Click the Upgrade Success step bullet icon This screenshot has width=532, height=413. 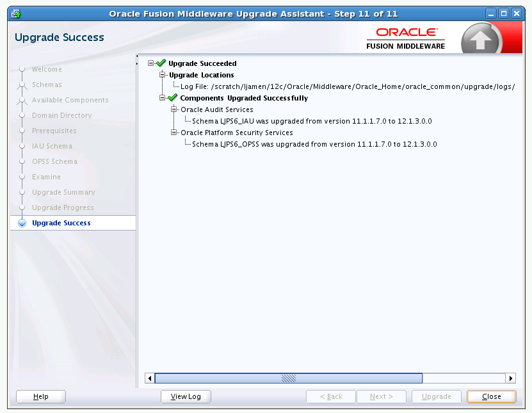click(x=22, y=223)
